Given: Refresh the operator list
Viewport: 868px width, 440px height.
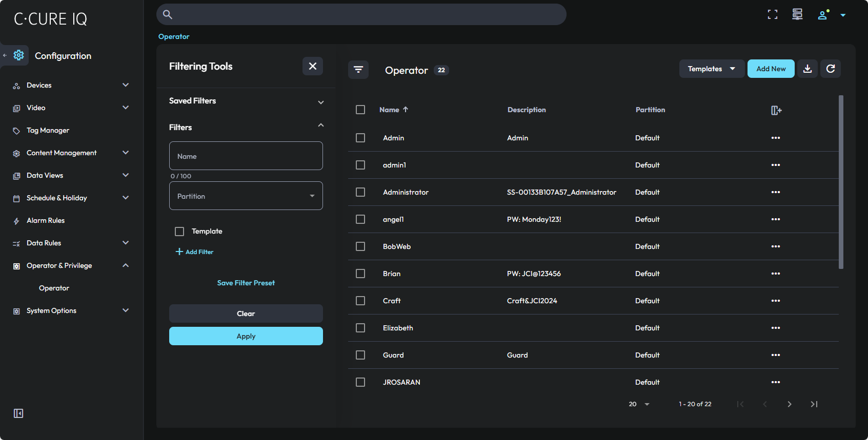Looking at the screenshot, I should coord(831,69).
